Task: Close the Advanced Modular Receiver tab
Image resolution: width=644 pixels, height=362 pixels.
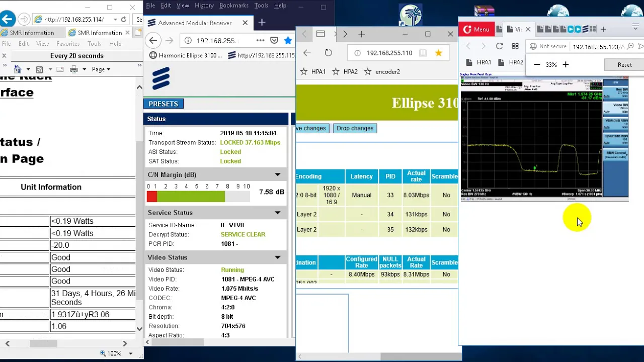Action: point(245,23)
